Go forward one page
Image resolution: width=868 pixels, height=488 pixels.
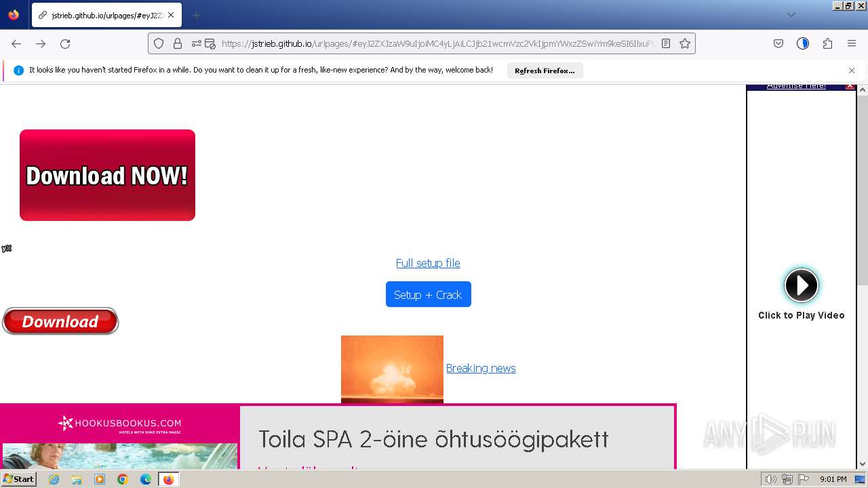pyautogui.click(x=41, y=43)
